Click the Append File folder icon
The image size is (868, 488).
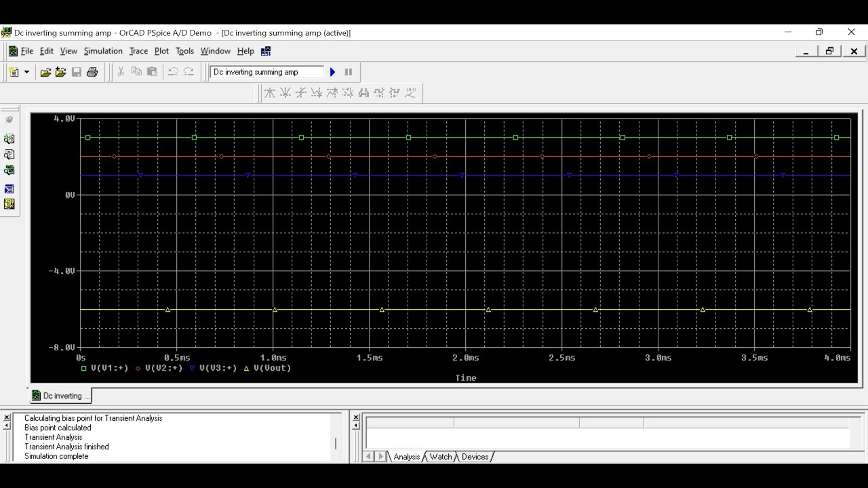pyautogui.click(x=61, y=72)
